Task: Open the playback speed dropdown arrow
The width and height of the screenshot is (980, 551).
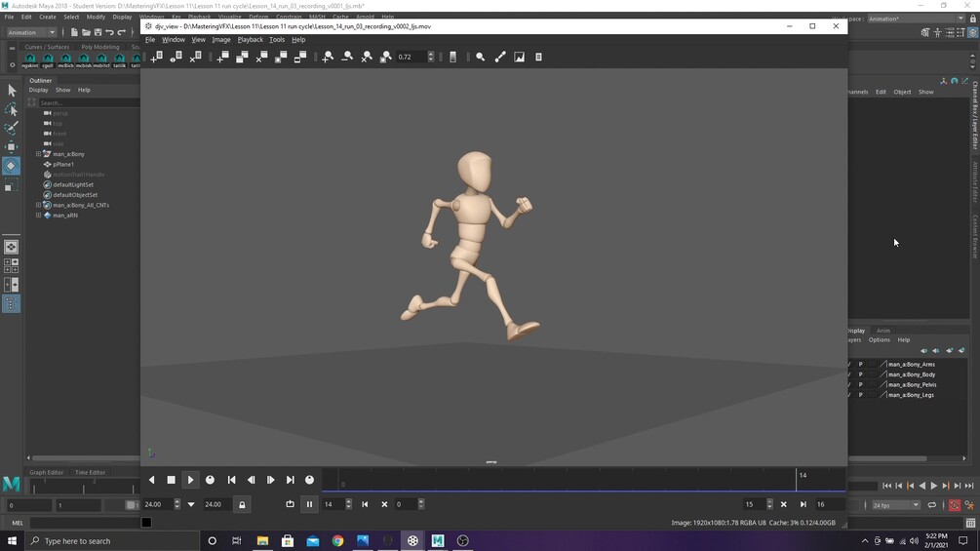Action: tap(191, 505)
